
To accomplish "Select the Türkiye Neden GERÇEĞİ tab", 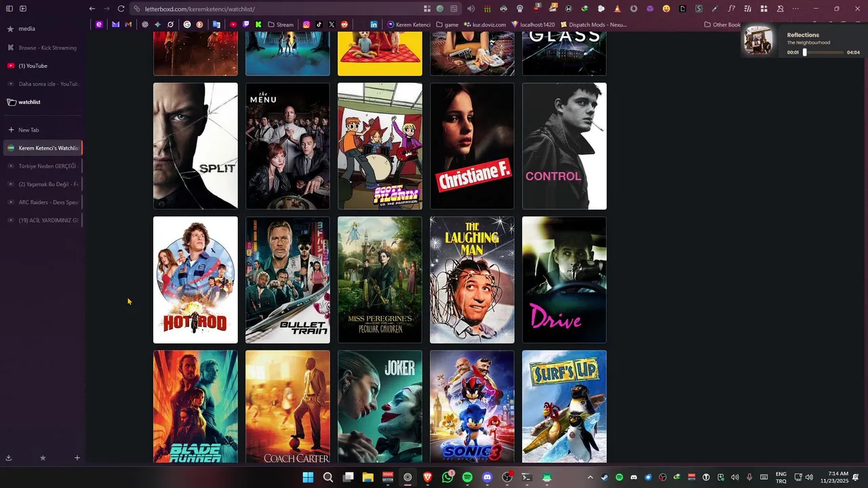I will [x=43, y=166].
